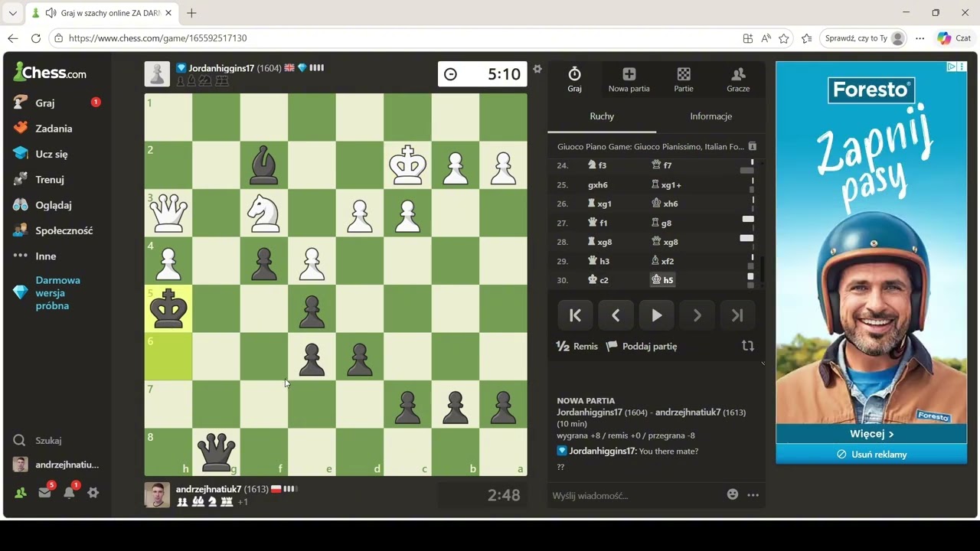The height and width of the screenshot is (551, 980).
Task: Click the white king on c2
Action: tap(407, 165)
